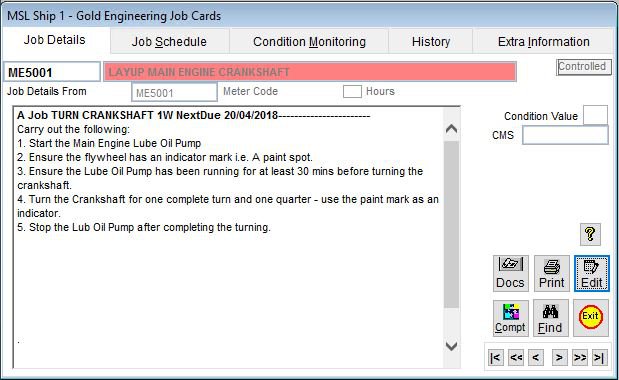Screen dimensions: 619x380
Task: Open the Job Schedule tab
Action: click(169, 41)
